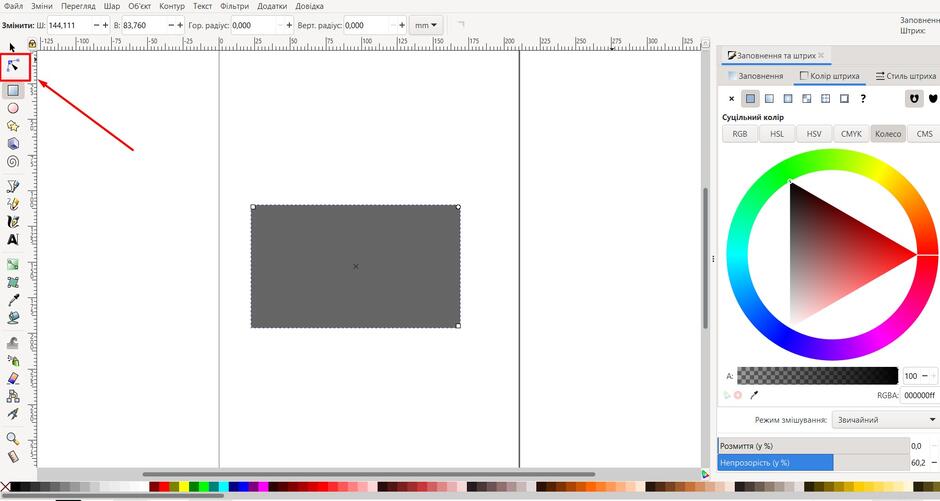940x501 pixels.
Task: Switch color mode to Колесо
Action: click(x=888, y=134)
